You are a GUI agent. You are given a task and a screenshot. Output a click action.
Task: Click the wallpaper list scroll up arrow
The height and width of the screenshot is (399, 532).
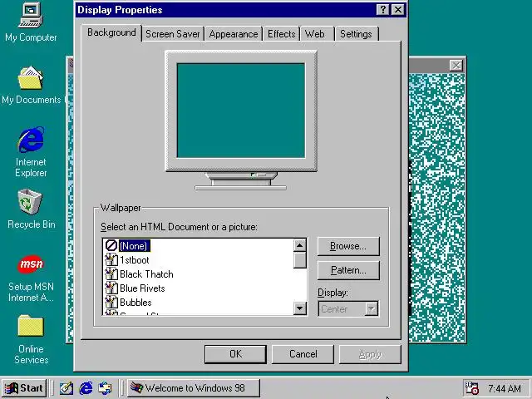pos(299,245)
